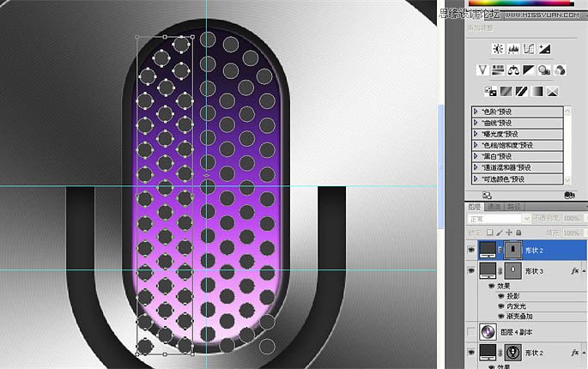Expand the "黑白" 预设 list

point(476,156)
